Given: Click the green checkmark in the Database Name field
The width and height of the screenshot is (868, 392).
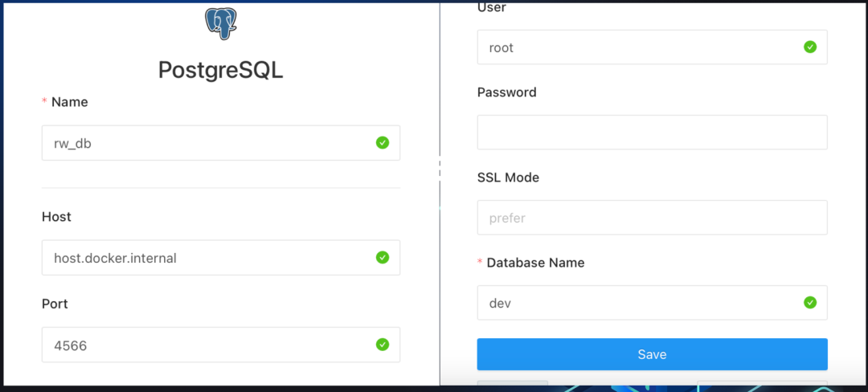Looking at the screenshot, I should click(x=810, y=303).
